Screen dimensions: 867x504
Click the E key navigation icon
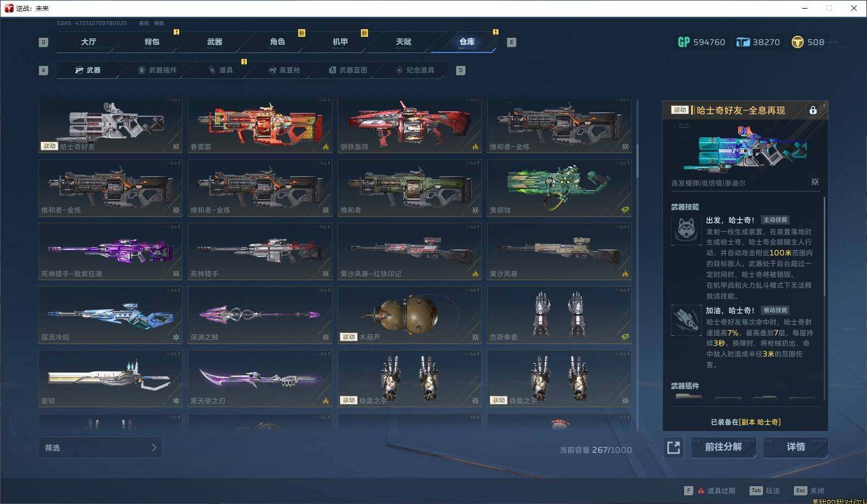[511, 42]
